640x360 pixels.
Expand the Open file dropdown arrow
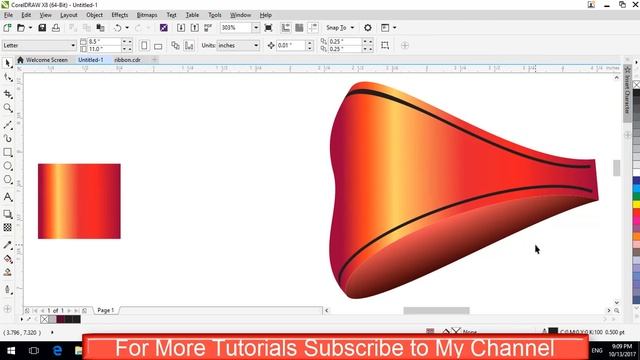pyautogui.click(x=30, y=28)
